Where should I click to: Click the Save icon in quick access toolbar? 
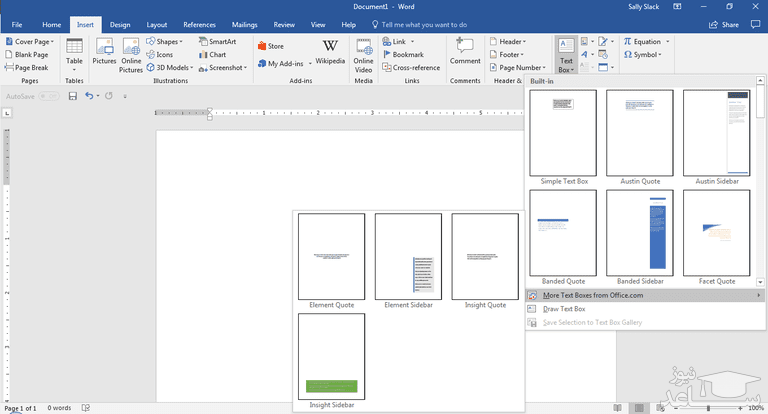[x=73, y=96]
